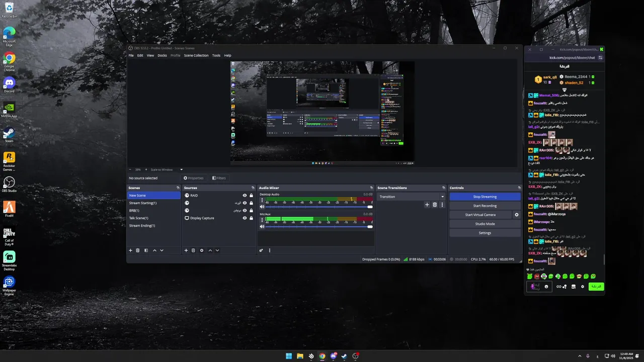Click the Windows Start button on taskbar

[289, 356]
